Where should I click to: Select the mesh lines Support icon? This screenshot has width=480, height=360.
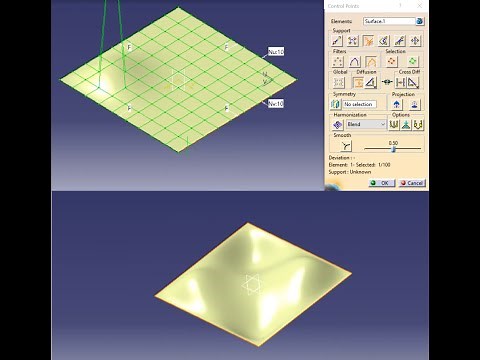[x=352, y=41]
